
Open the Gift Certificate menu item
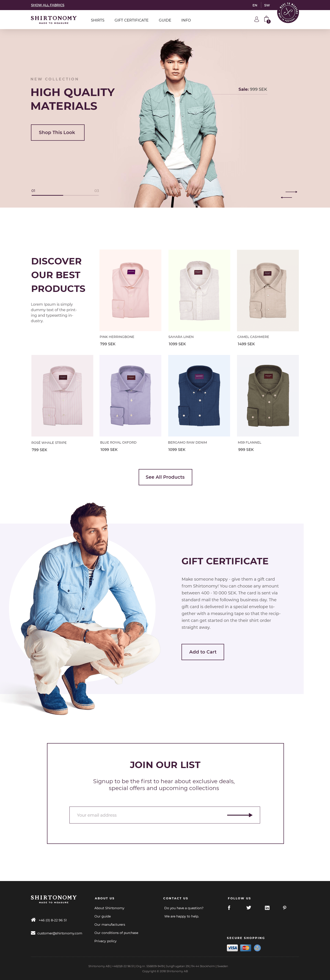(131, 20)
